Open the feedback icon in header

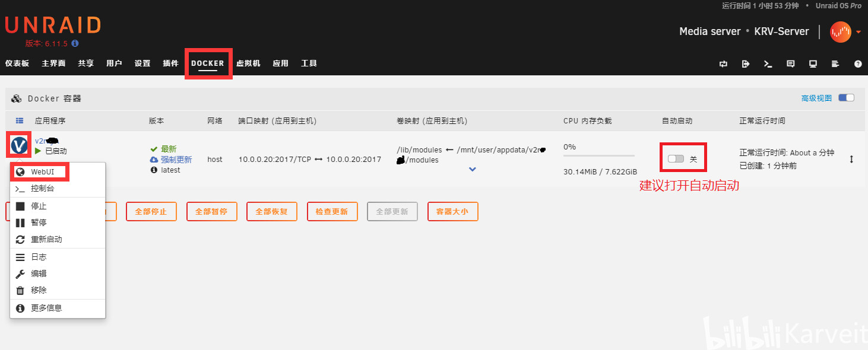click(x=790, y=63)
